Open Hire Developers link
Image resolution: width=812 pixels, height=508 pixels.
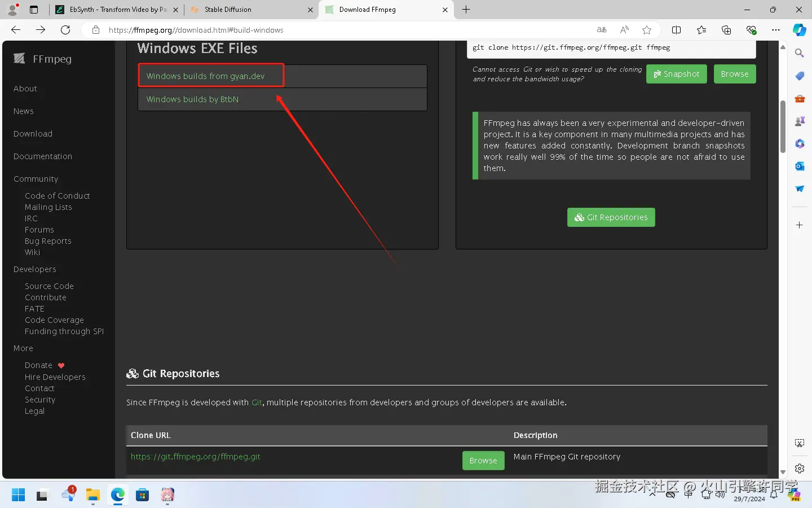click(x=55, y=377)
